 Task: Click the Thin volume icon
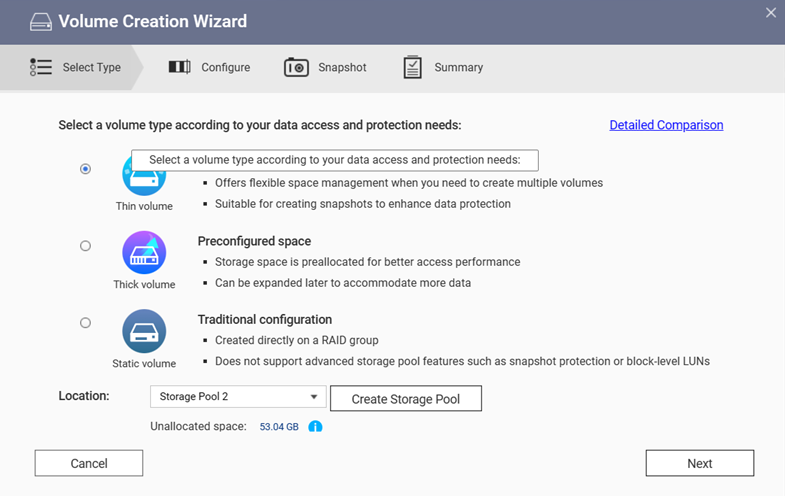pos(143,181)
